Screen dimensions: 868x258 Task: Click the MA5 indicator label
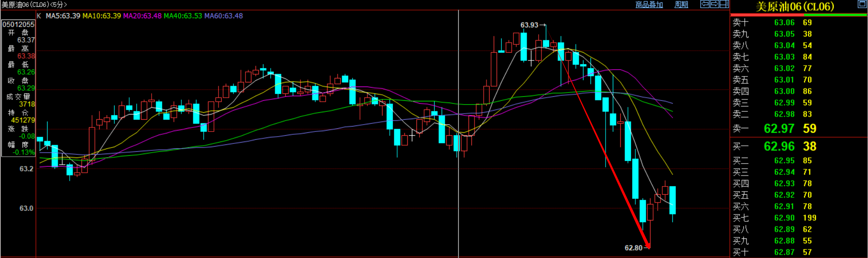[63, 16]
